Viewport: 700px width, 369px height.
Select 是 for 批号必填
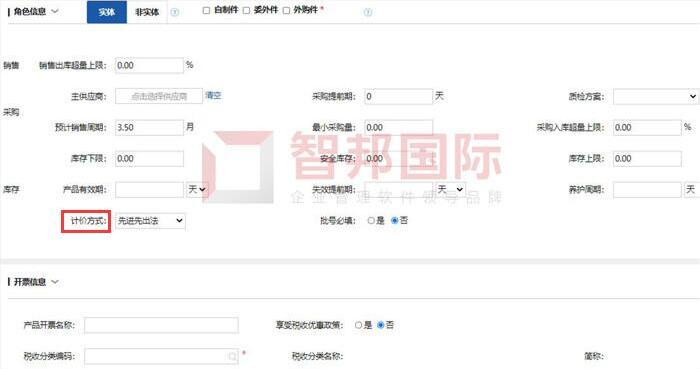coord(371,220)
